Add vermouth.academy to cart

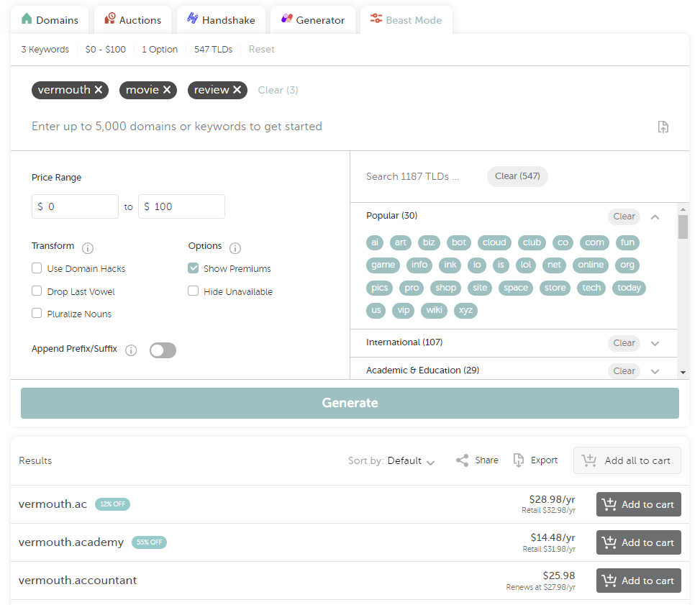[x=638, y=542]
